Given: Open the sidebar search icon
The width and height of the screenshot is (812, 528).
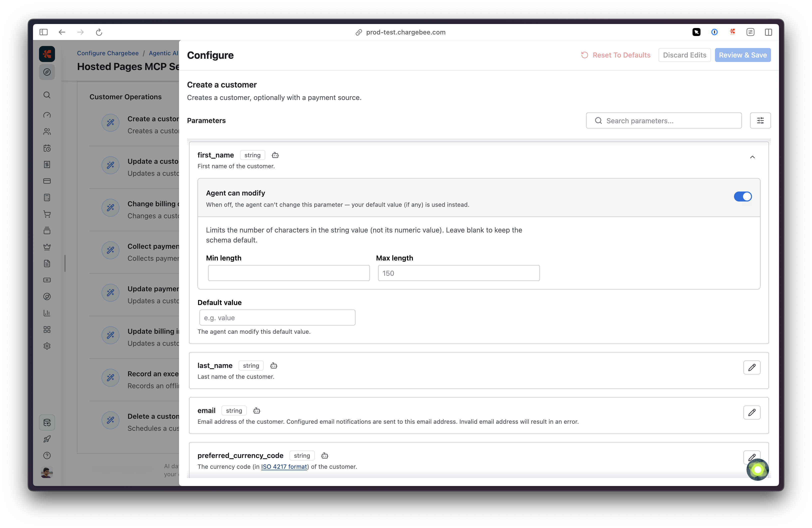Looking at the screenshot, I should tap(47, 95).
